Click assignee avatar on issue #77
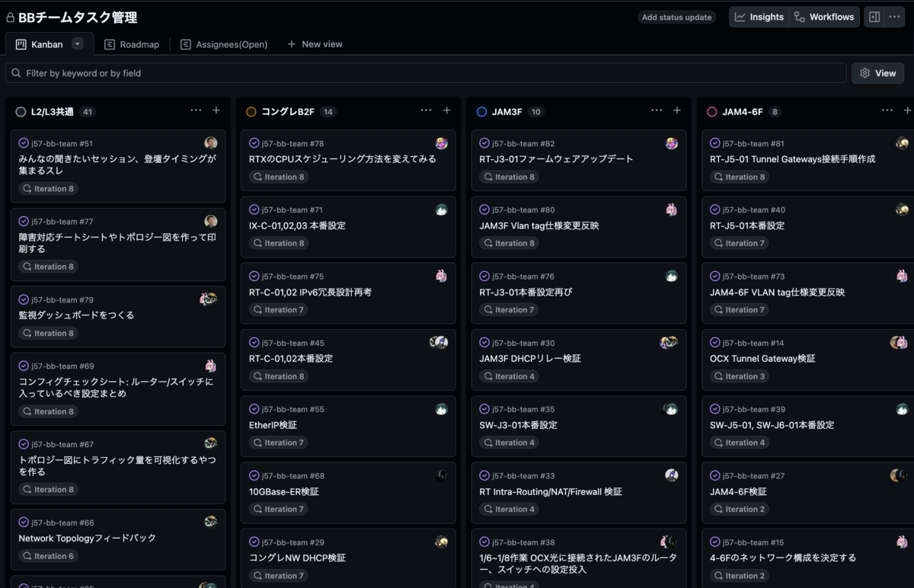914x588 pixels. [x=211, y=222]
